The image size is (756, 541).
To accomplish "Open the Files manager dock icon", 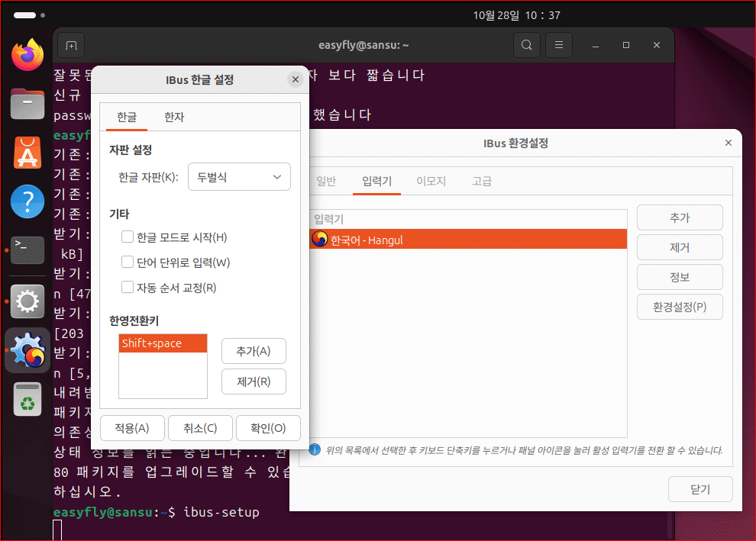I will pos(27,104).
